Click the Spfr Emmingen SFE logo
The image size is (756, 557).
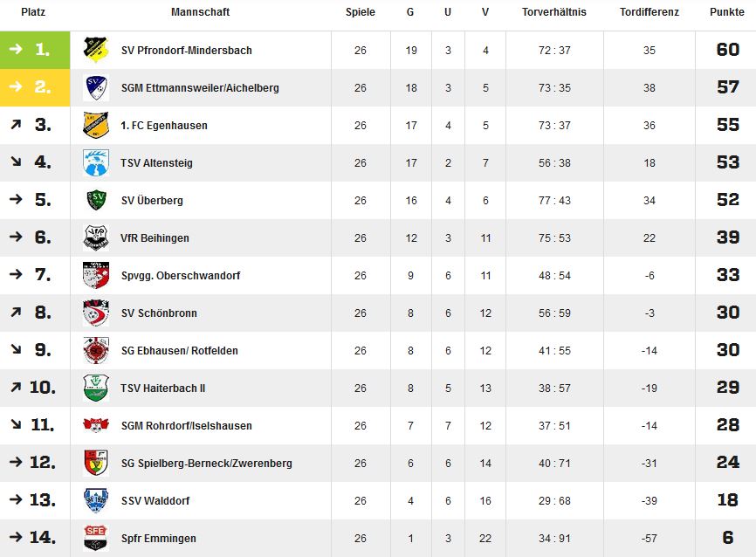point(95,538)
